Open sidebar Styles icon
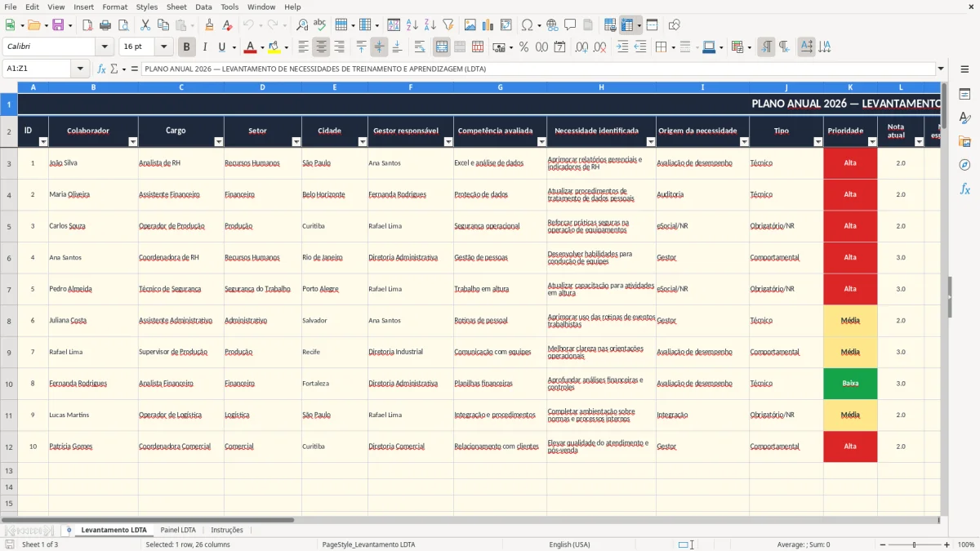Image resolution: width=980 pixels, height=551 pixels. point(964,118)
